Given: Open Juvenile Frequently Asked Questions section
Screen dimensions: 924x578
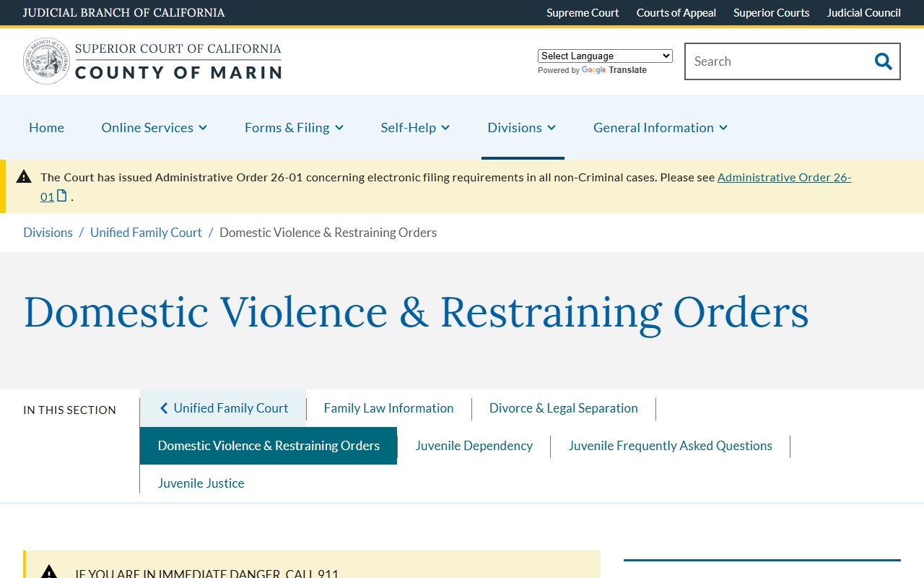Looking at the screenshot, I should pyautogui.click(x=671, y=446).
